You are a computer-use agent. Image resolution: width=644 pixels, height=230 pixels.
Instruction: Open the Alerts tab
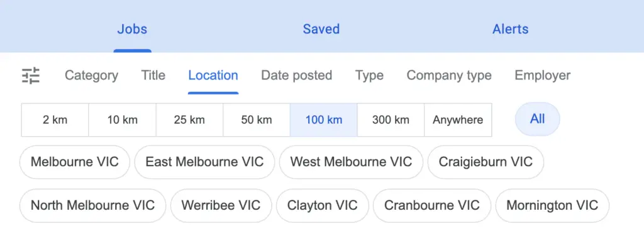click(510, 29)
